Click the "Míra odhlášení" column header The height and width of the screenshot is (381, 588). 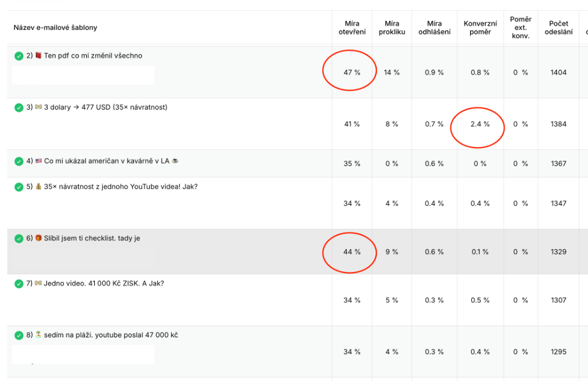click(x=434, y=28)
